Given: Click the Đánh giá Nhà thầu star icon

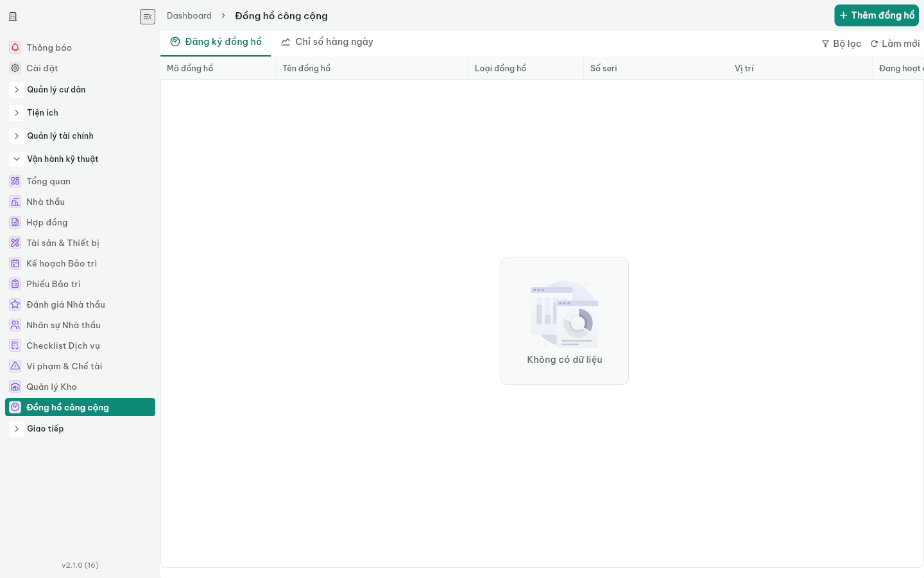Looking at the screenshot, I should 15,304.
